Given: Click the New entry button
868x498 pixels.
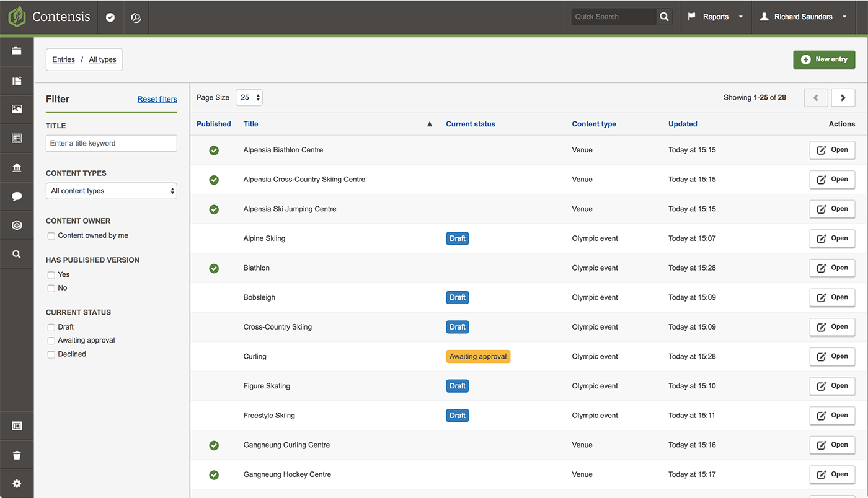Looking at the screenshot, I should [824, 59].
